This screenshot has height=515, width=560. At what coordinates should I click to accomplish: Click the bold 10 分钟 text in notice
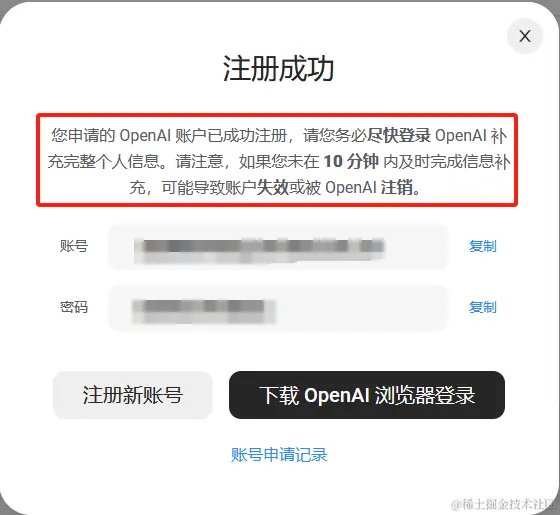tap(351, 161)
